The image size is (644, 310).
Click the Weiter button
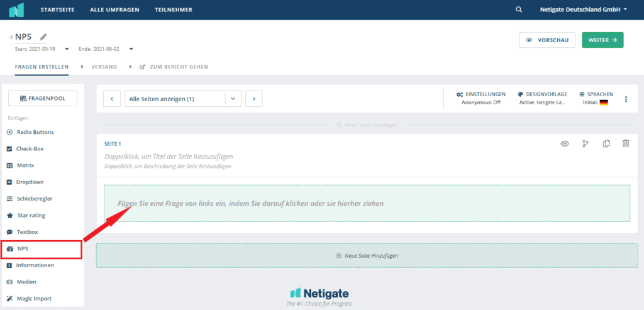pyautogui.click(x=602, y=40)
